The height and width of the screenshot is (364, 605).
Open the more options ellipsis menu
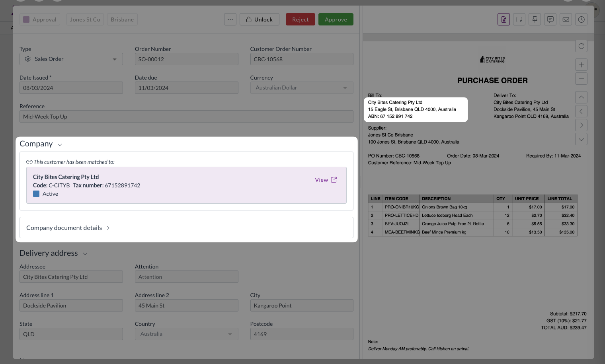[230, 19]
